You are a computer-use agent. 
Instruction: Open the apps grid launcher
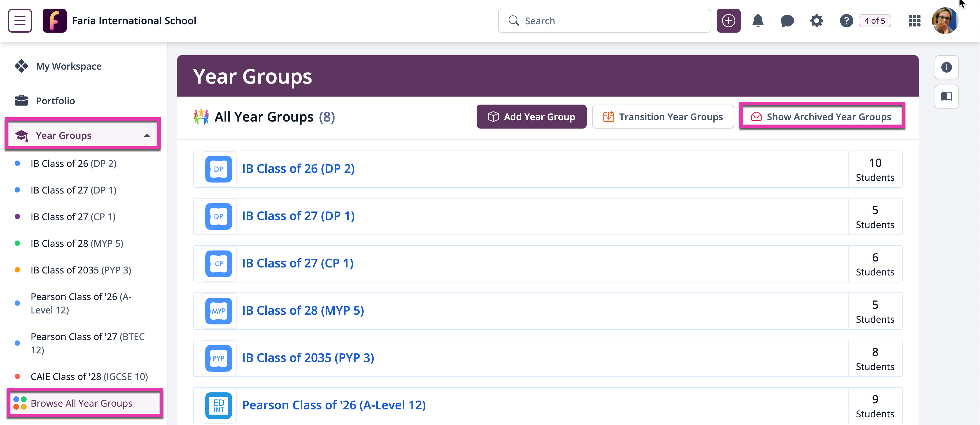point(914,21)
